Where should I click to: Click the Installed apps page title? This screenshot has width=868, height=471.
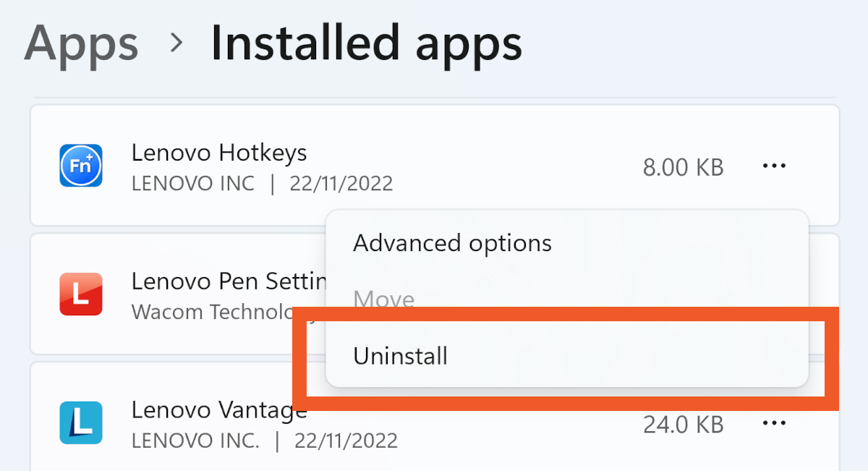tap(366, 43)
